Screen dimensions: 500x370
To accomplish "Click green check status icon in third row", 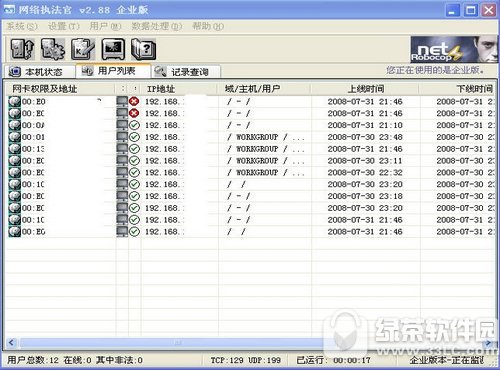I will (x=134, y=125).
